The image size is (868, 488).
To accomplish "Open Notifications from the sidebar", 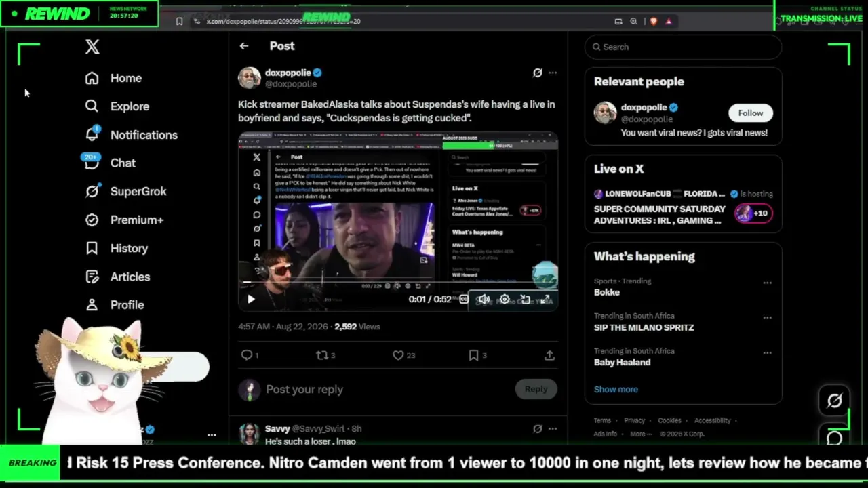I will pyautogui.click(x=131, y=135).
